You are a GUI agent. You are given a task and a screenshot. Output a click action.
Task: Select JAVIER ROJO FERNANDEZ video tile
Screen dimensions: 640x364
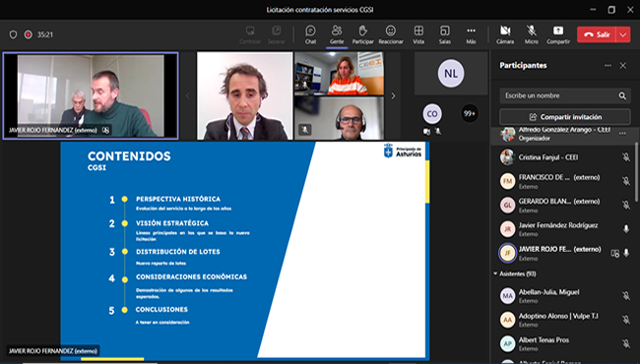pyautogui.click(x=91, y=95)
